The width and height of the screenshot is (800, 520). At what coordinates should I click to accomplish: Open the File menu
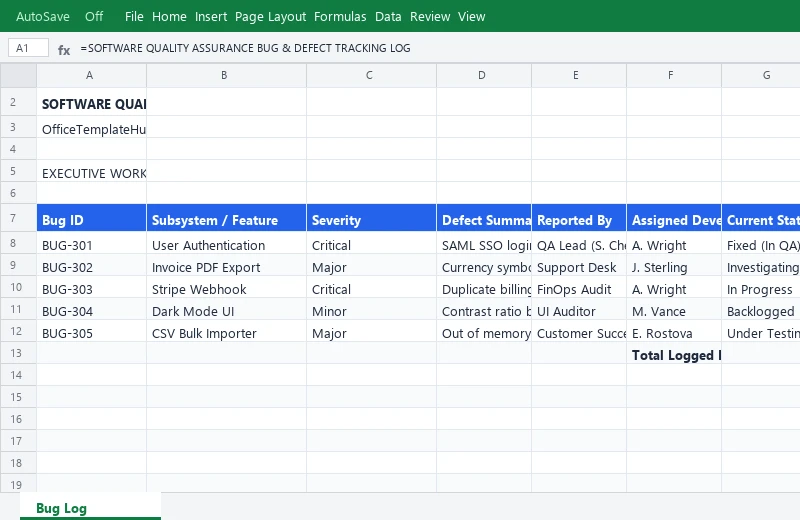pos(134,16)
